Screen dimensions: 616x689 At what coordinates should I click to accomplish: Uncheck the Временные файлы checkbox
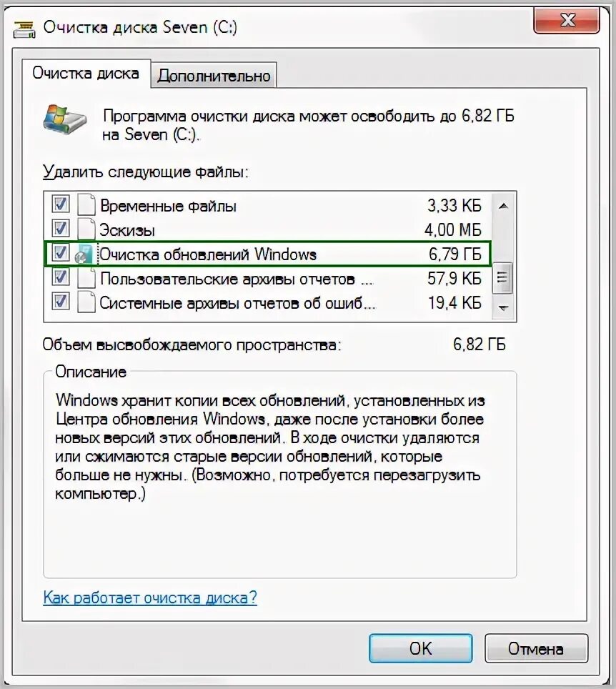[x=60, y=204]
